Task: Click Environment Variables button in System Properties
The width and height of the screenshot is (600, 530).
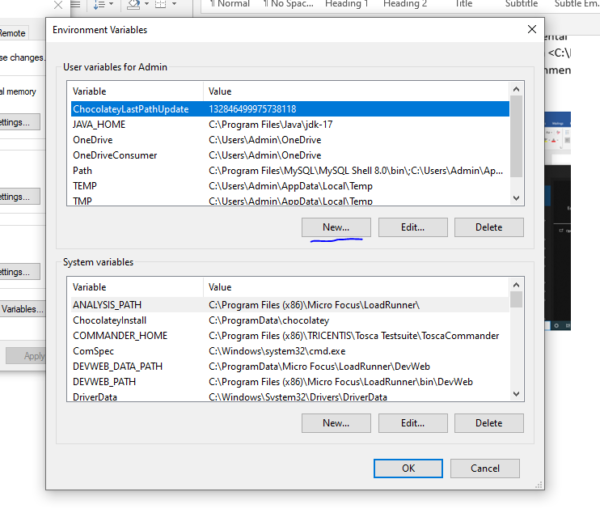Action: pyautogui.click(x=22, y=309)
